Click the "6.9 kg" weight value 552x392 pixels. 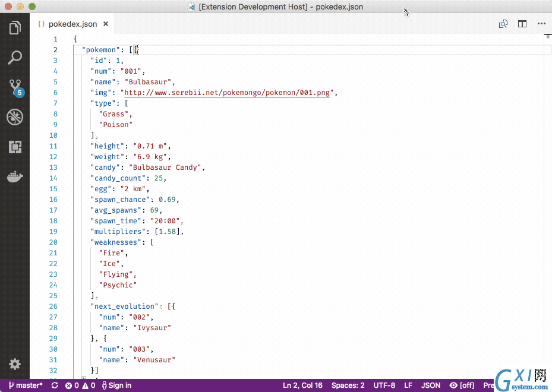click(x=150, y=157)
